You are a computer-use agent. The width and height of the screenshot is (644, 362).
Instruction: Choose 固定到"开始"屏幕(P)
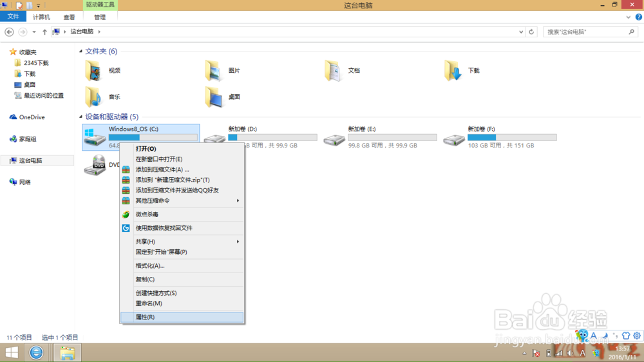click(x=182, y=252)
